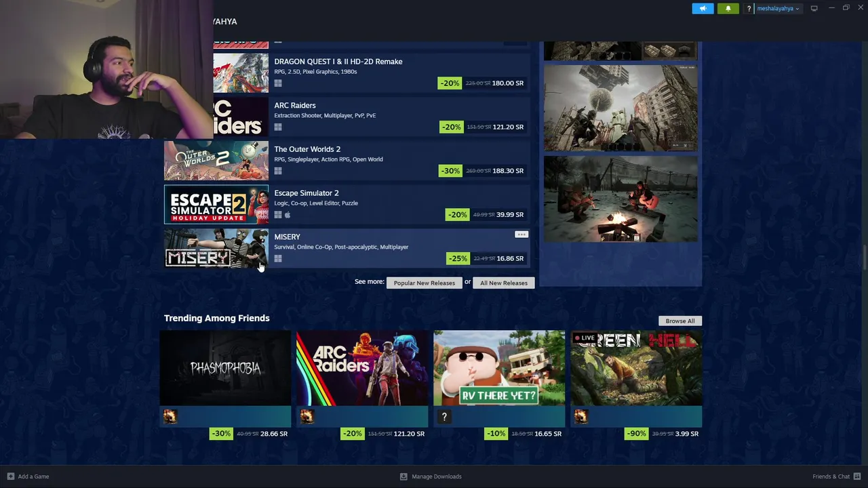
Task: Click the Add a Game plus icon
Action: (x=10, y=476)
